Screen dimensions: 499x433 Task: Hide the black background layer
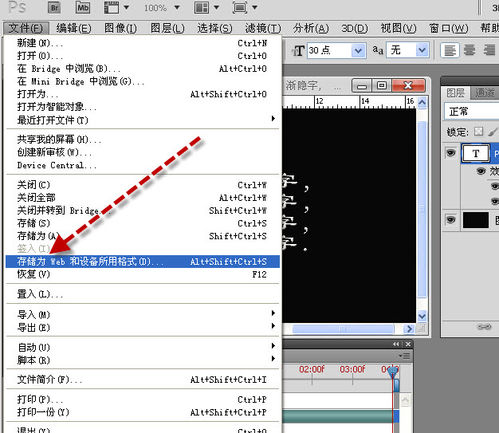451,220
